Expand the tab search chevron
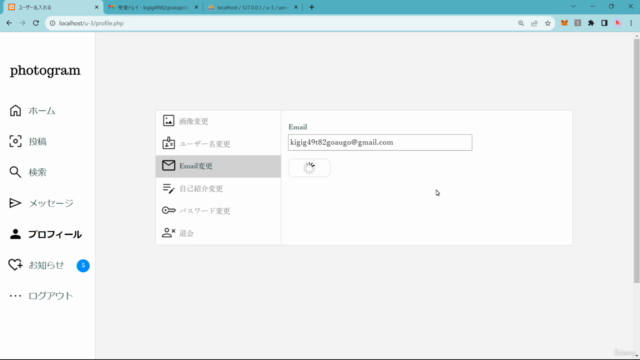 click(x=573, y=7)
